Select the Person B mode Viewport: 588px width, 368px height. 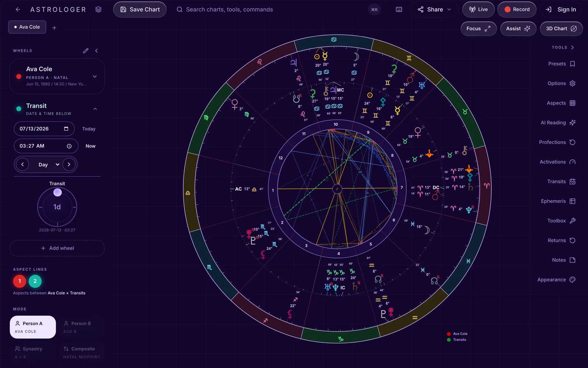tap(82, 327)
